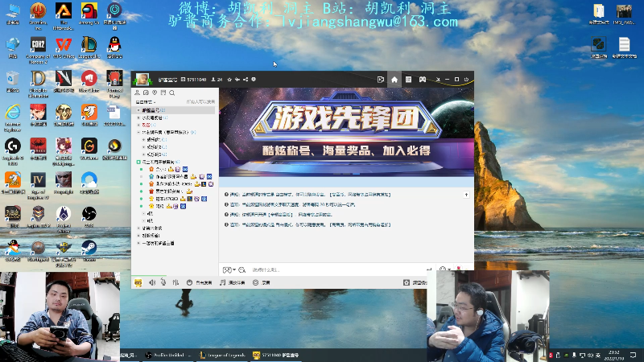Click the font style icon beside chat input

coord(242,269)
